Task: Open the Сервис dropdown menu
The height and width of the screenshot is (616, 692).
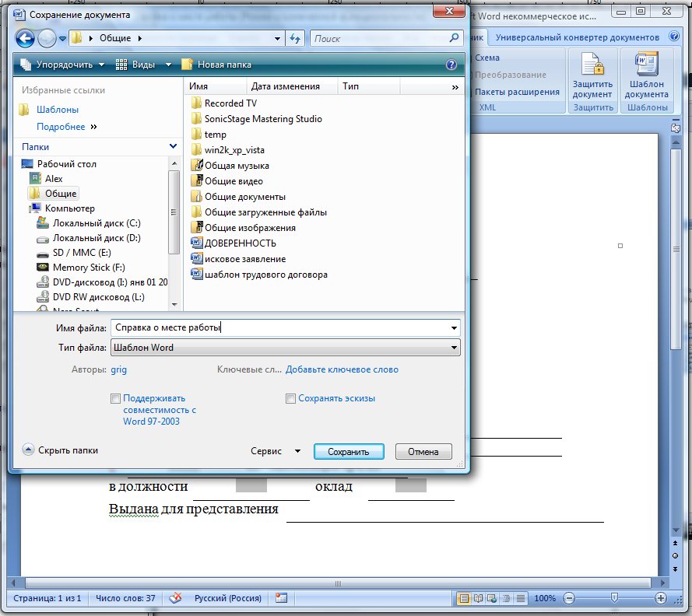Action: pyautogui.click(x=276, y=451)
